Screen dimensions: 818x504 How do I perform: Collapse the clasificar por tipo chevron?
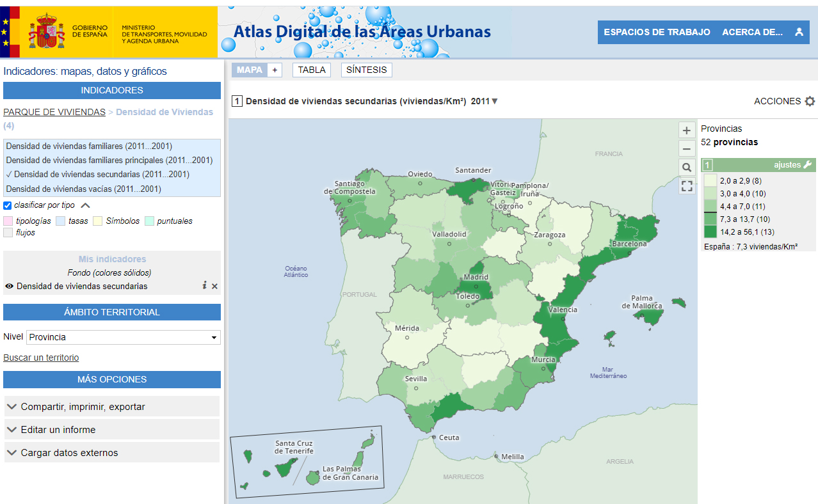point(85,205)
